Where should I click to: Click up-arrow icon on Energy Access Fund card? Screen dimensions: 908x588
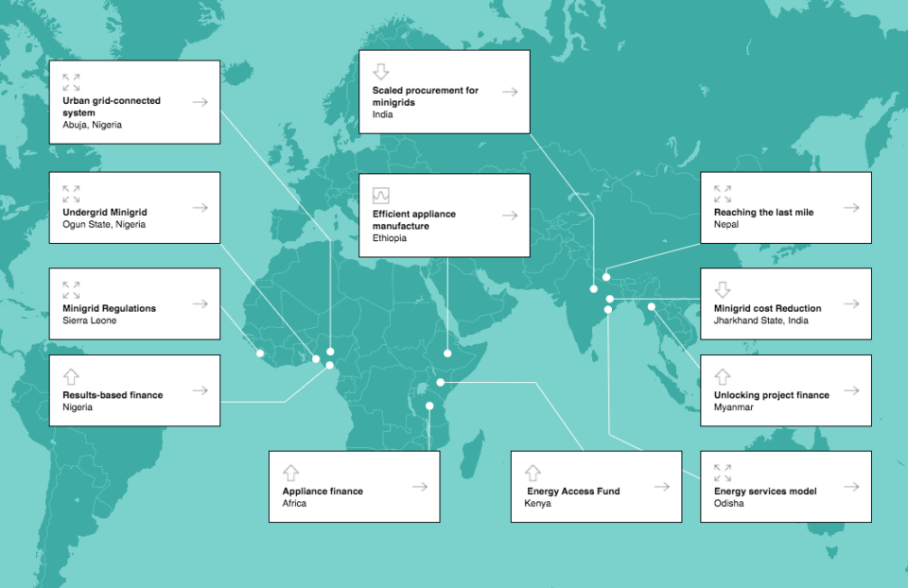coord(533,473)
